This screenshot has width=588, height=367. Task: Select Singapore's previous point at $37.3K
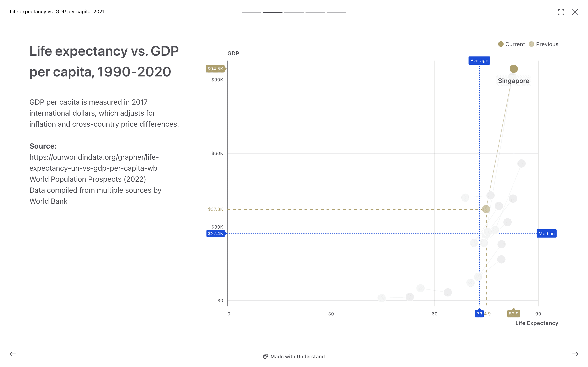pos(486,209)
